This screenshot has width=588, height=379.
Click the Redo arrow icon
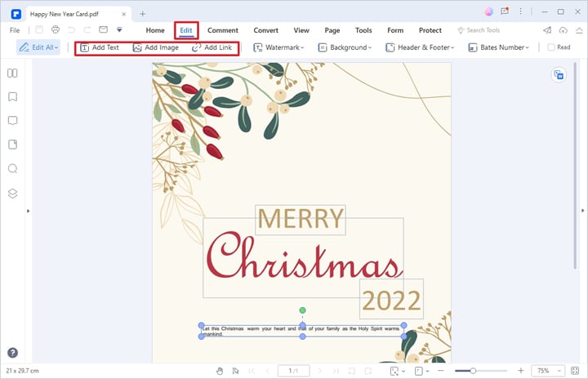click(x=87, y=29)
